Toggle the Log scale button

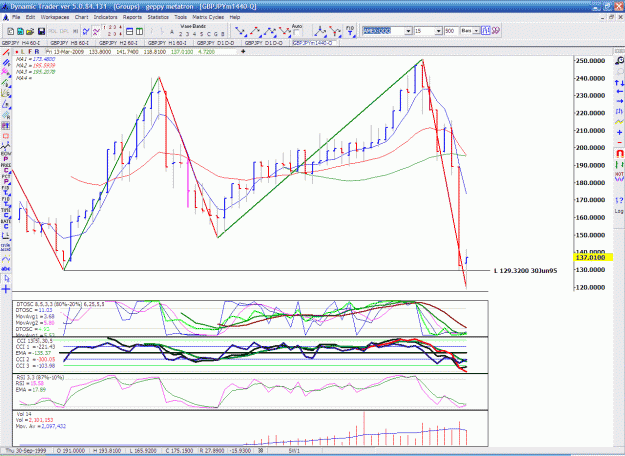[619, 211]
